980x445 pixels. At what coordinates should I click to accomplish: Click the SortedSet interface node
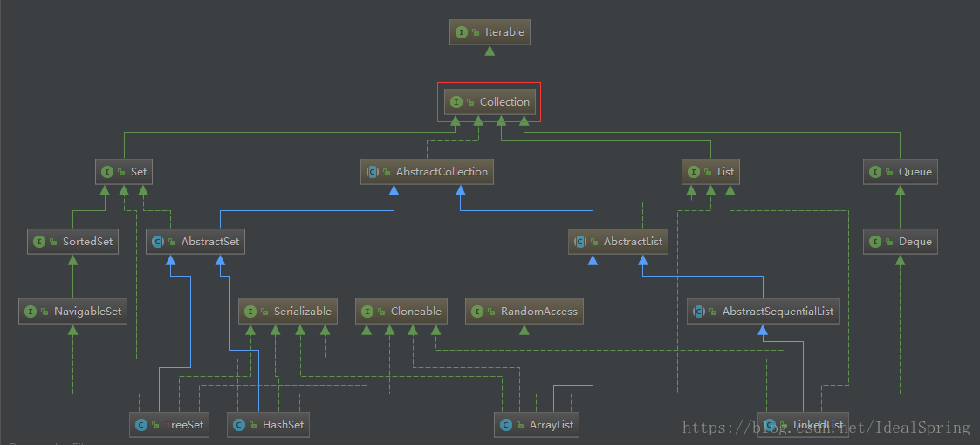[x=72, y=241]
